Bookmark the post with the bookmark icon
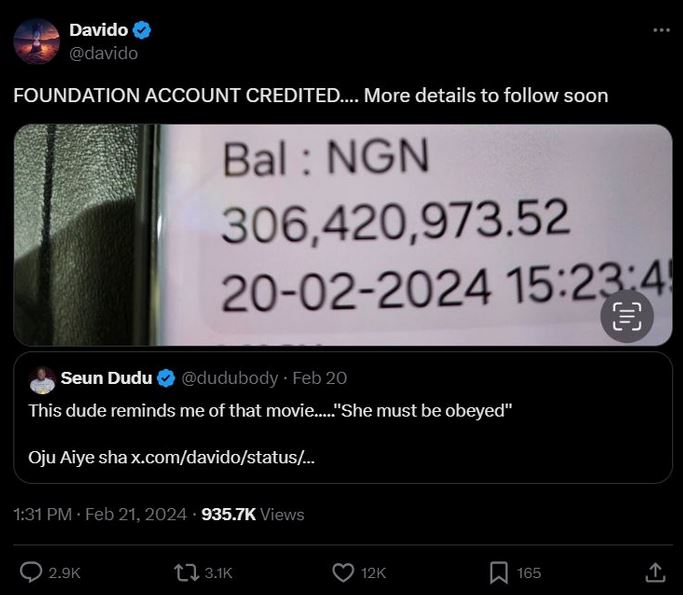The width and height of the screenshot is (683, 595). pos(499,573)
